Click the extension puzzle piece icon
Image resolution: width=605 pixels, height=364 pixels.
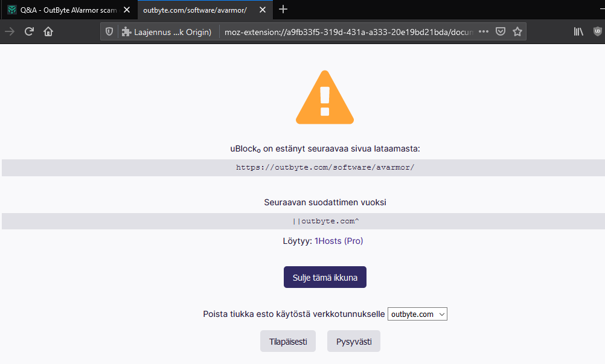(x=126, y=31)
